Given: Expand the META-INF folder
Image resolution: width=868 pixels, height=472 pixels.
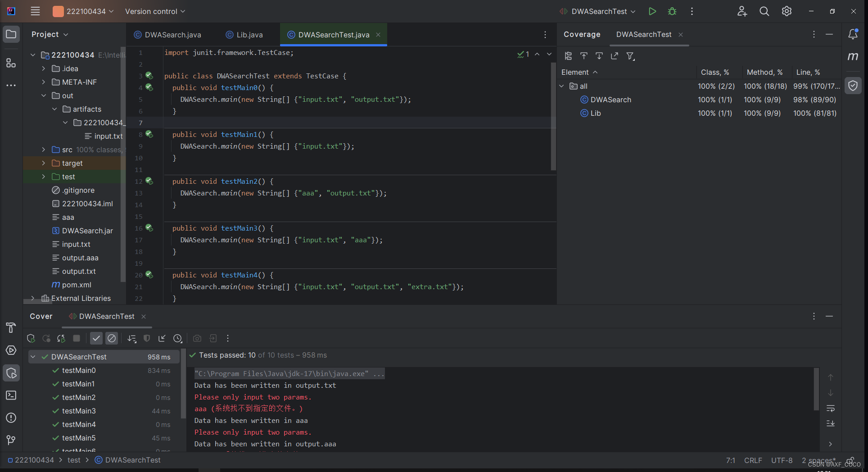Looking at the screenshot, I should (44, 82).
